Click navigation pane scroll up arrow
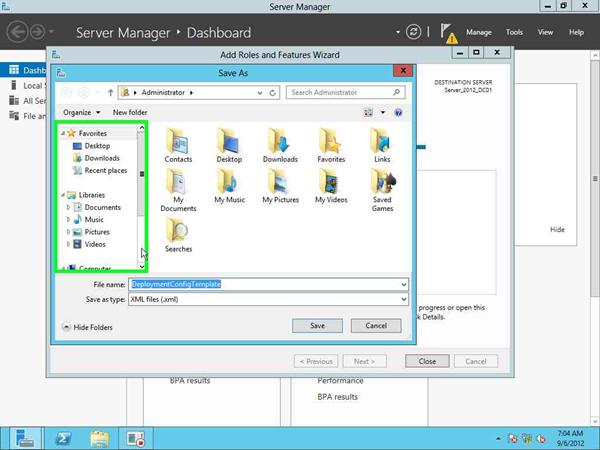600x450 pixels. (142, 127)
